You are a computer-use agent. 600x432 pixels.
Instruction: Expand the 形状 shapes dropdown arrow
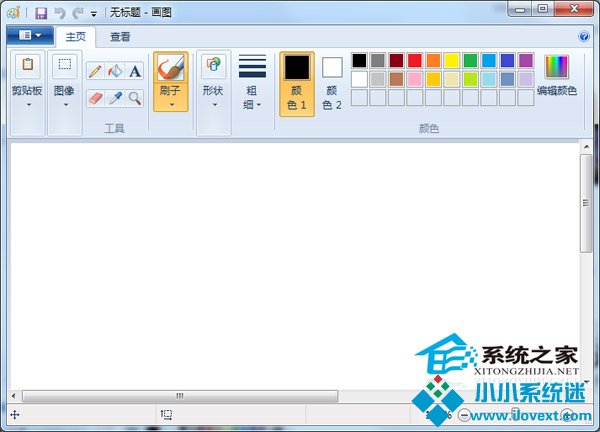(215, 104)
